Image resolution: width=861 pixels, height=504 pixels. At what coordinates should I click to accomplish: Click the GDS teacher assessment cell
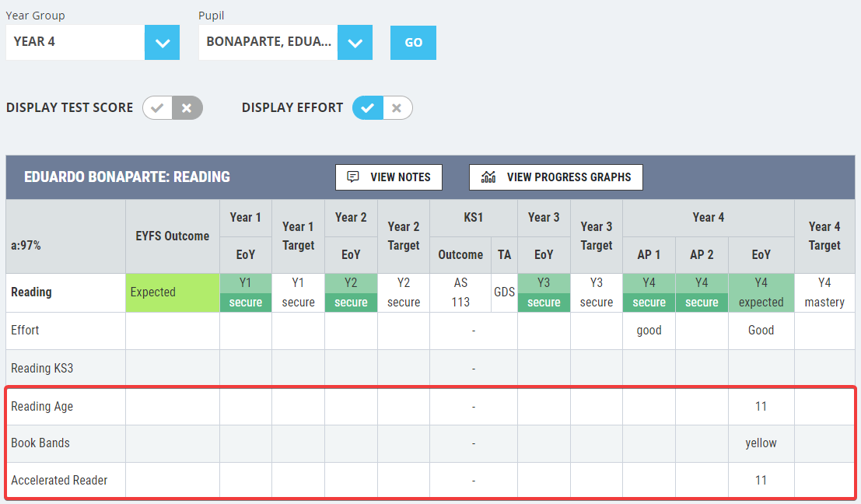504,292
